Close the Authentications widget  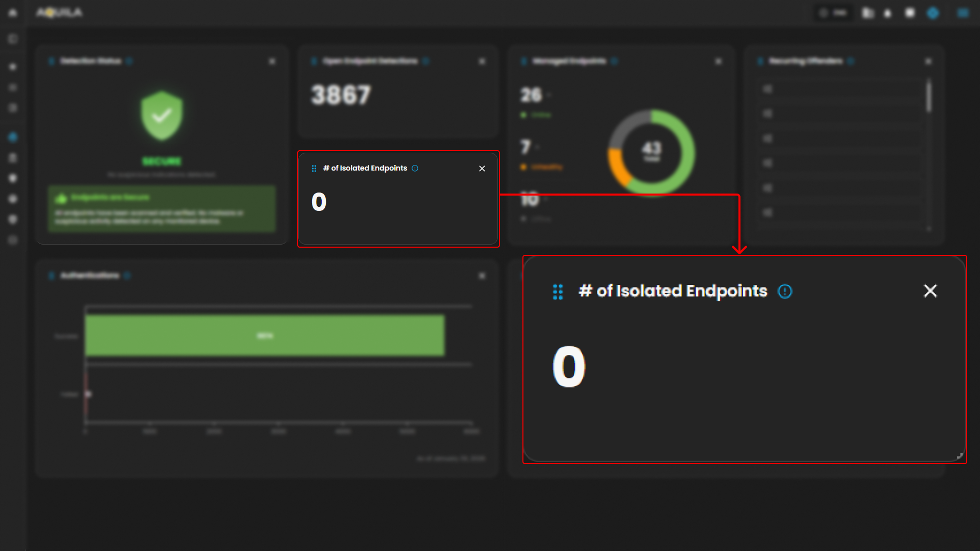pos(482,276)
